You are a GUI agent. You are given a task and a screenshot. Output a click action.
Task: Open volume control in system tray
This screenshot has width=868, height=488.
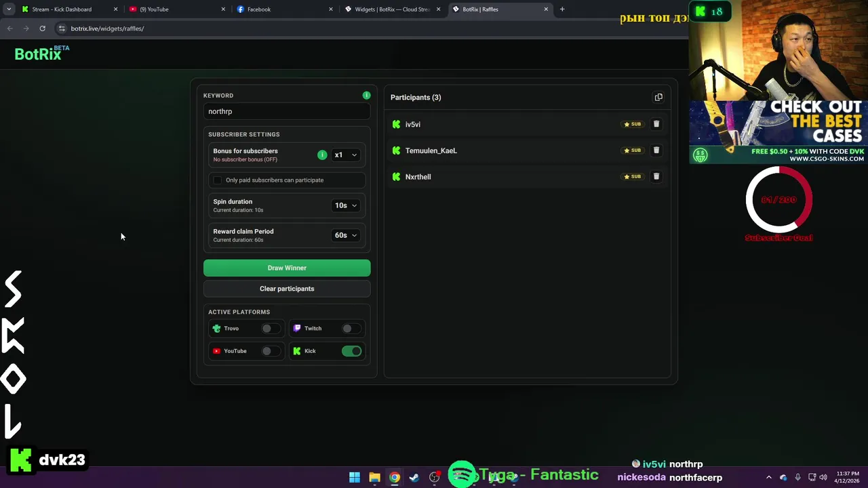click(x=823, y=477)
